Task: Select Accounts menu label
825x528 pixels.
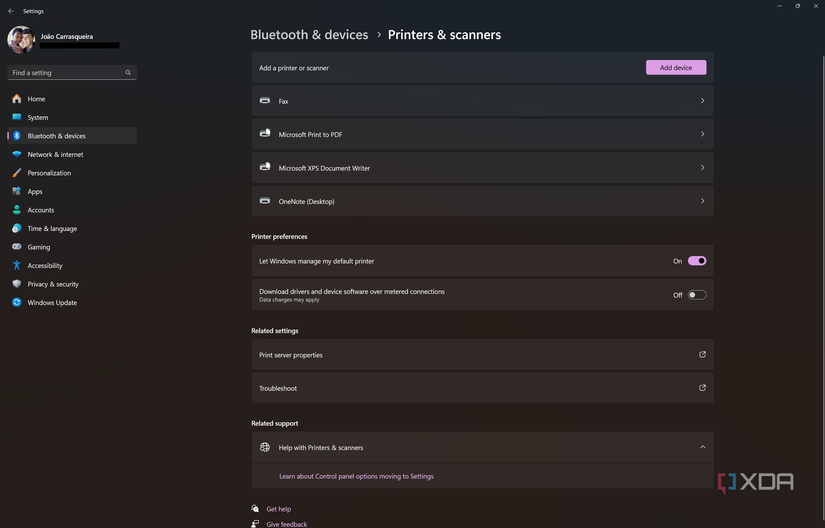Action: (x=41, y=210)
